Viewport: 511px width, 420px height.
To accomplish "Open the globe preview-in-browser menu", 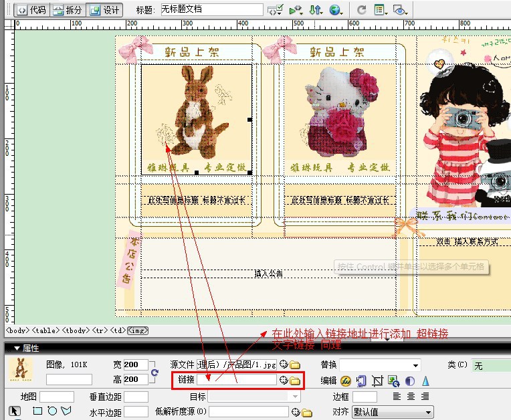I will 336,10.
